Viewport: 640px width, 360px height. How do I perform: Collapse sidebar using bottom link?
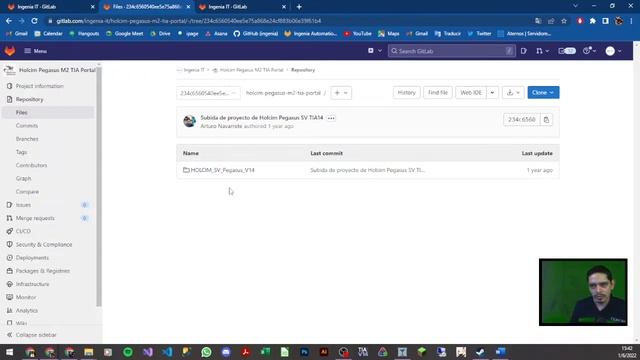point(32,335)
